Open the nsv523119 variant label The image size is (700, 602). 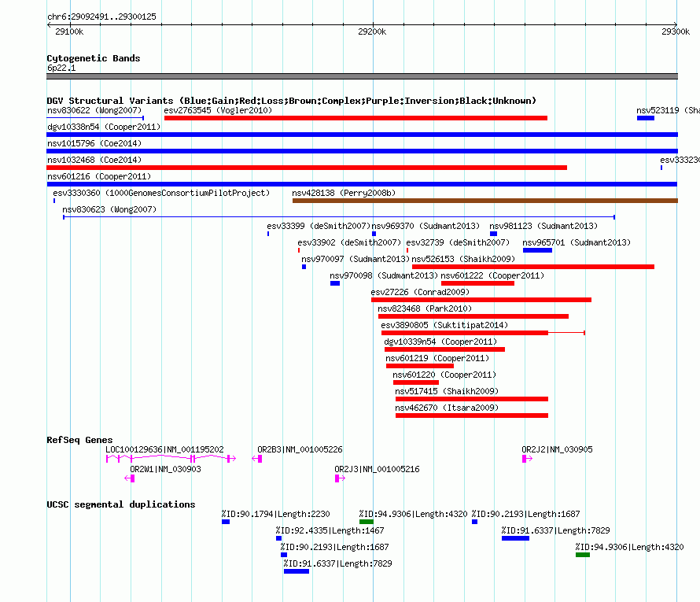[x=668, y=110]
